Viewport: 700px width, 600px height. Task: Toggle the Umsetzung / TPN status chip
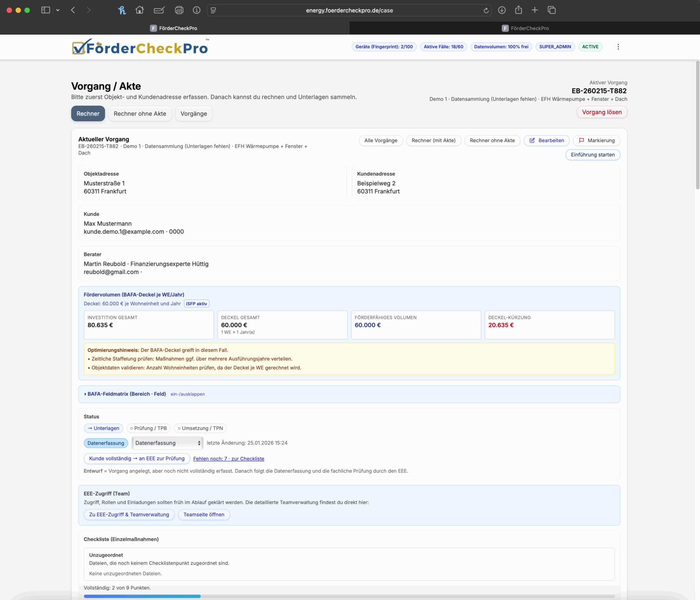(200, 428)
